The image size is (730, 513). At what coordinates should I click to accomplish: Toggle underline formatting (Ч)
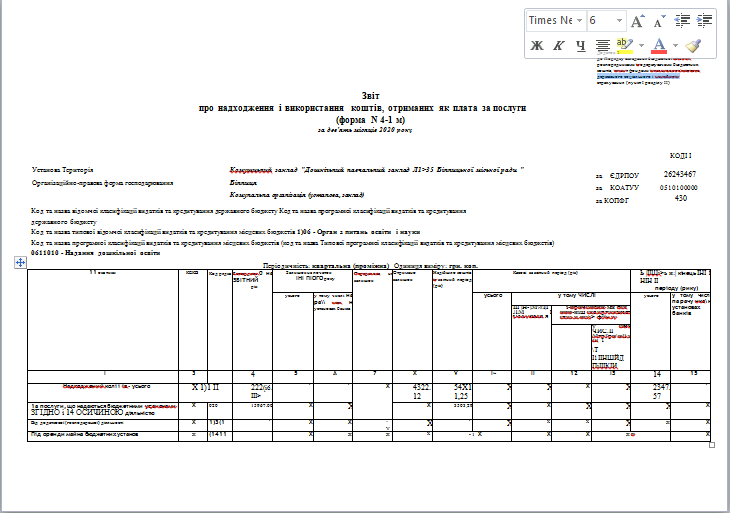click(581, 45)
